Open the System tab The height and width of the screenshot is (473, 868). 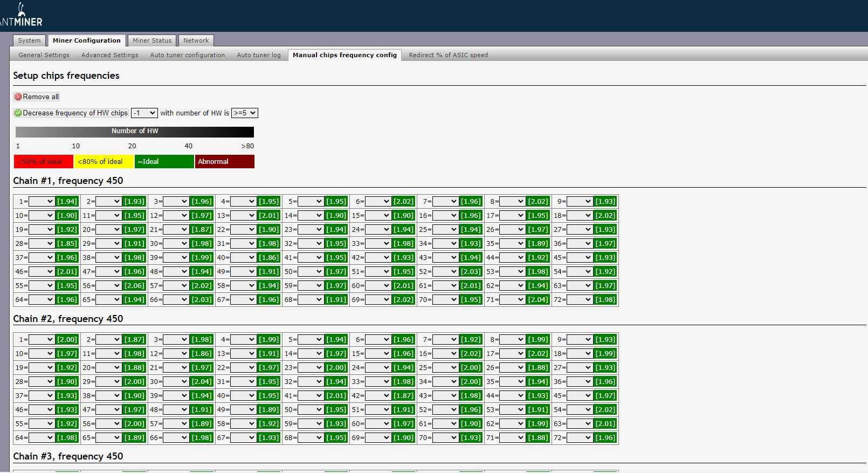coord(29,40)
